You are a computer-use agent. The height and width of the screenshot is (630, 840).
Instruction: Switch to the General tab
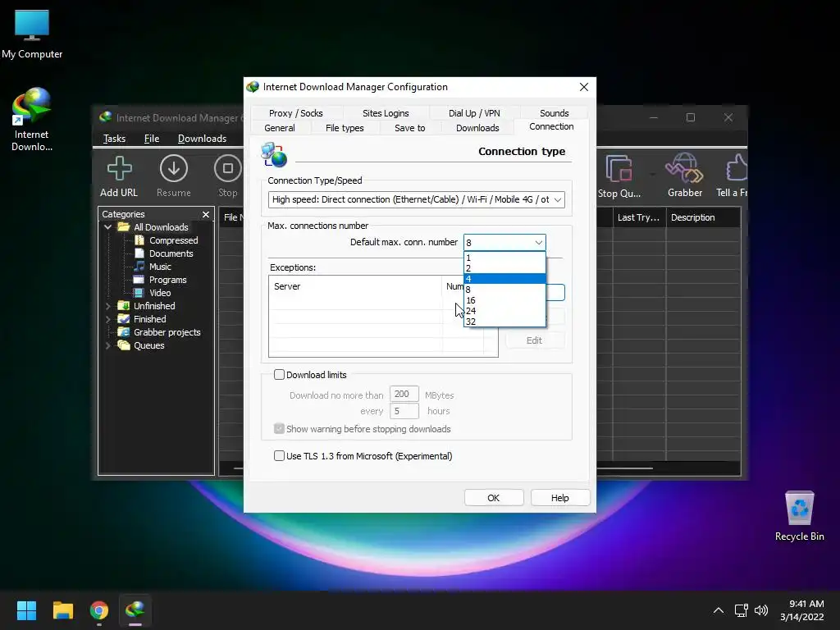pos(279,128)
